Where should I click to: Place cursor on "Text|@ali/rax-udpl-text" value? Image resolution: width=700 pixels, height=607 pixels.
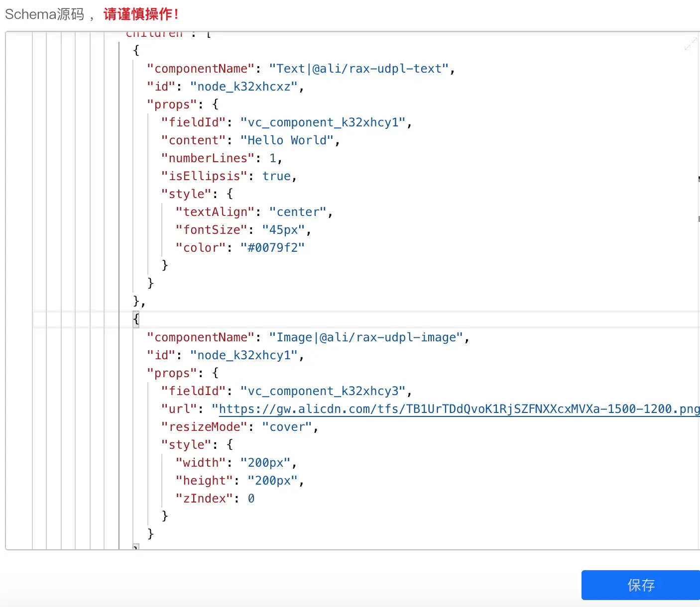[x=358, y=69]
